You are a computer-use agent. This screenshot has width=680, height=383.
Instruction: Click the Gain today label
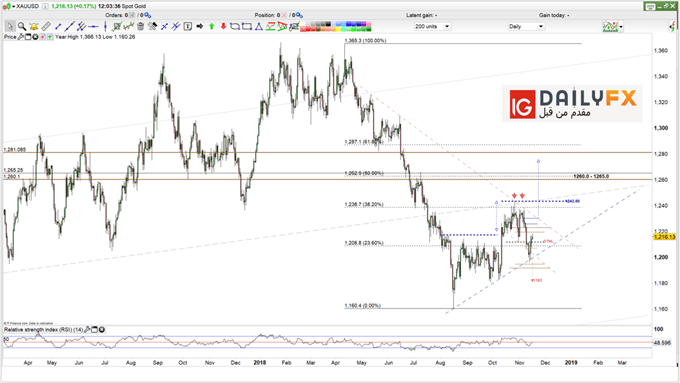pos(554,15)
